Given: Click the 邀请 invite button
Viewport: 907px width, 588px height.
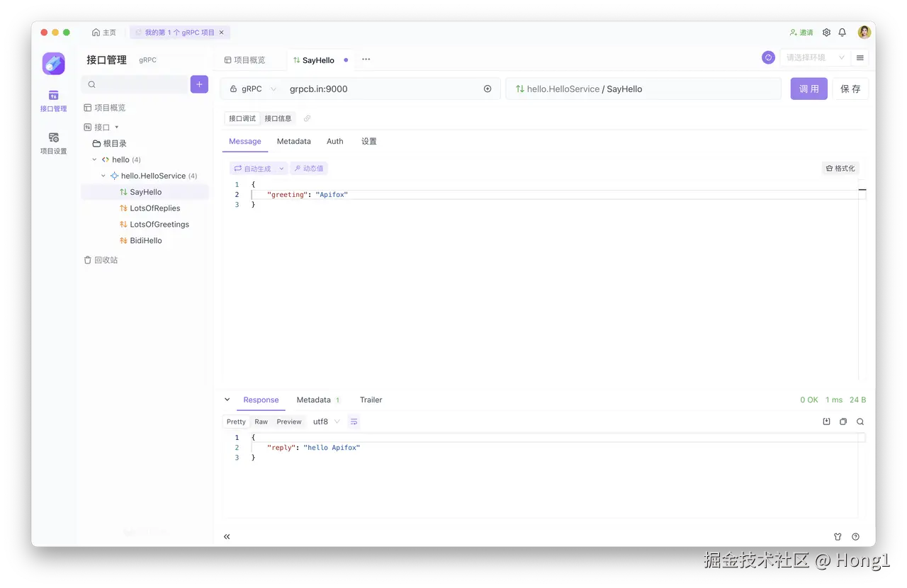Looking at the screenshot, I should click(x=801, y=33).
